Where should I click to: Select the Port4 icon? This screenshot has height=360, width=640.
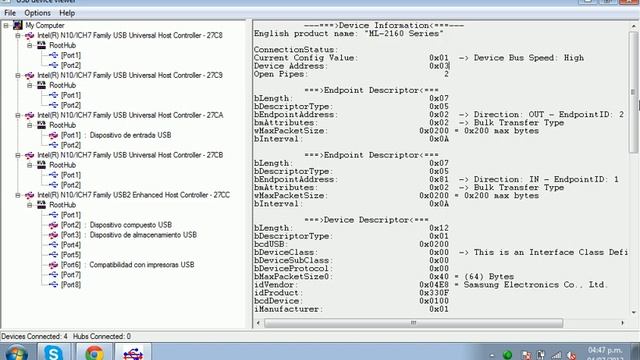pyautogui.click(x=53, y=245)
